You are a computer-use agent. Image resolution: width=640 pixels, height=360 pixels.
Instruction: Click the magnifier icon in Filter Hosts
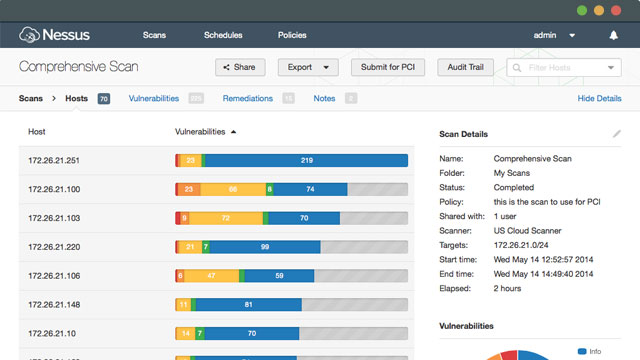coord(517,68)
